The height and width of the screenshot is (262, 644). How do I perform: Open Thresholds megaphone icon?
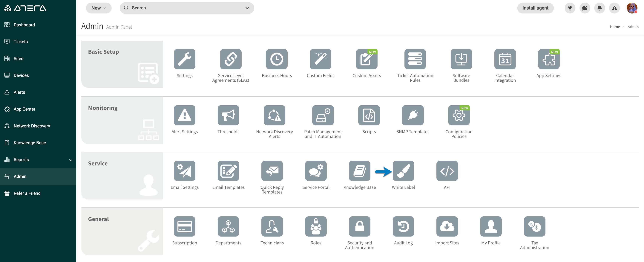[x=228, y=115]
